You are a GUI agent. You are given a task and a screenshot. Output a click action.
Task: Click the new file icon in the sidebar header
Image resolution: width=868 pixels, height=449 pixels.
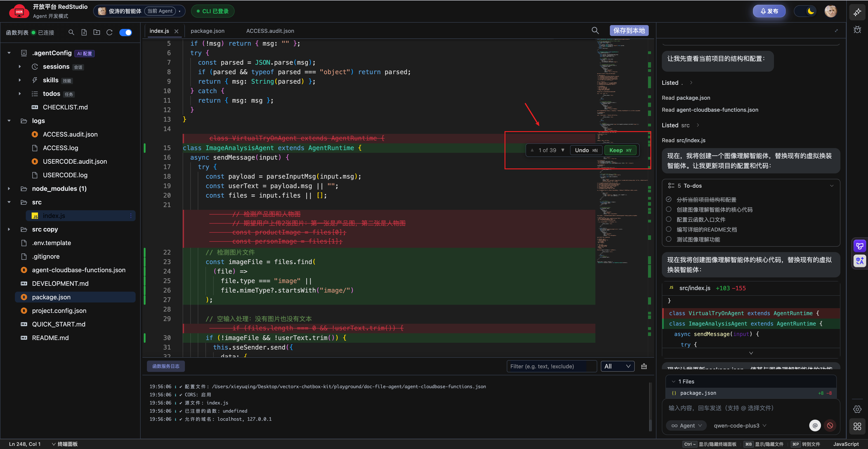pos(84,32)
